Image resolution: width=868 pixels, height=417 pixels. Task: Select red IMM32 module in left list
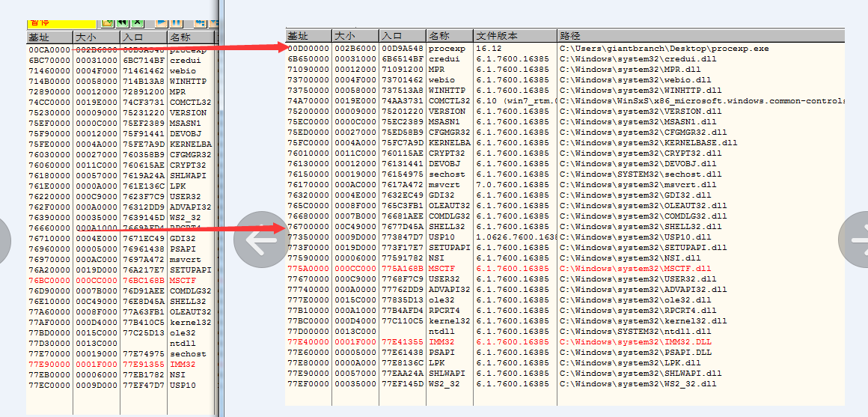(182, 365)
